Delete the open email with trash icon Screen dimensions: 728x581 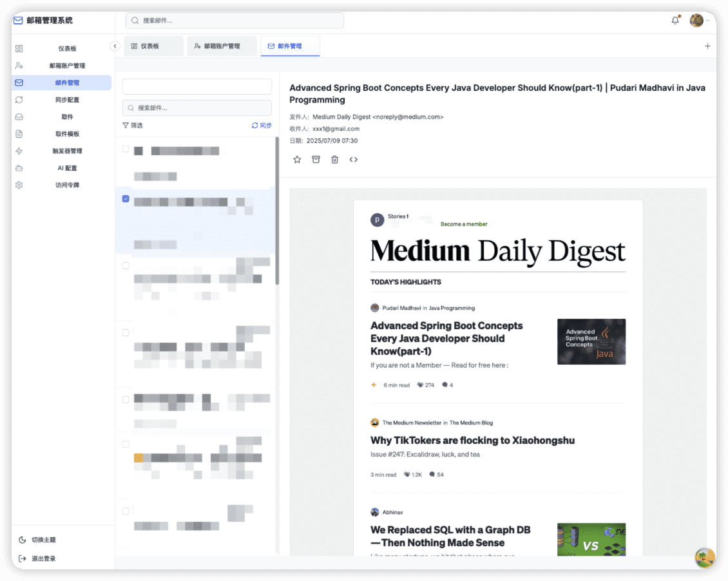coord(335,160)
